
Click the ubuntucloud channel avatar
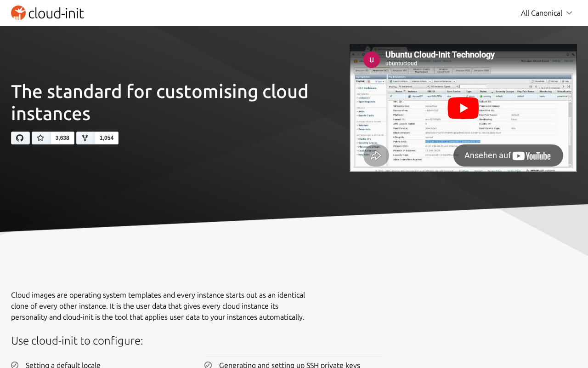point(372,60)
